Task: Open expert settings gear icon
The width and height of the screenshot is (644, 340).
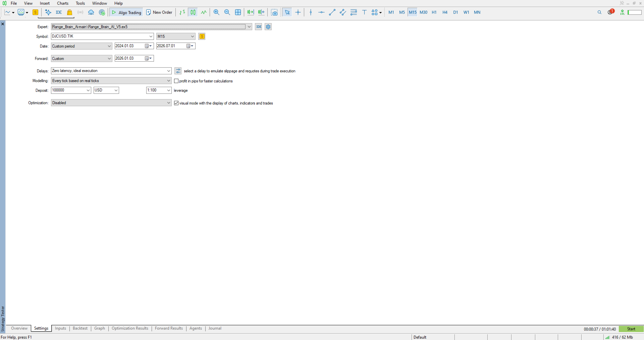Action: (268, 27)
